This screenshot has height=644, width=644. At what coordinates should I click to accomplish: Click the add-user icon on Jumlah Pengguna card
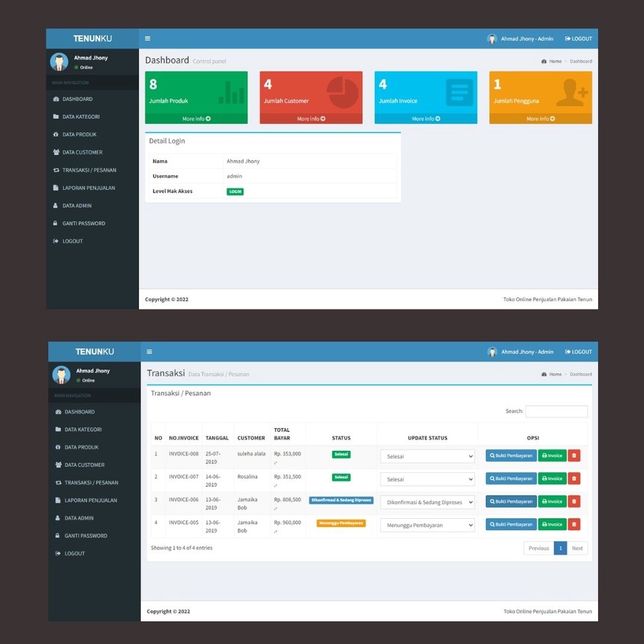(572, 92)
